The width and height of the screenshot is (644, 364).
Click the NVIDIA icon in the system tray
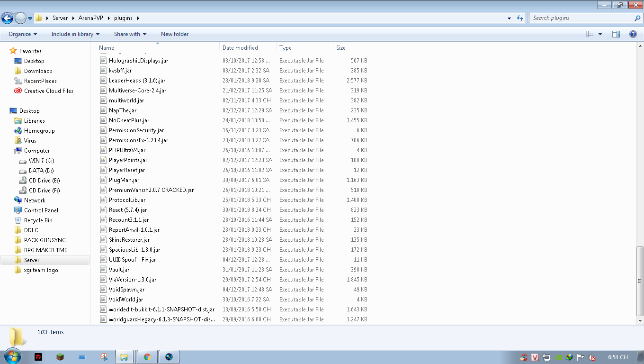(558, 357)
